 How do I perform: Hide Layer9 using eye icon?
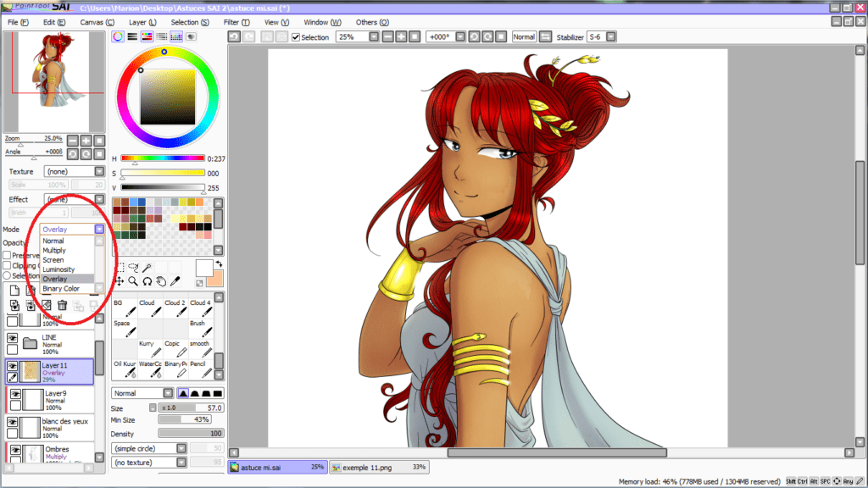[15, 394]
